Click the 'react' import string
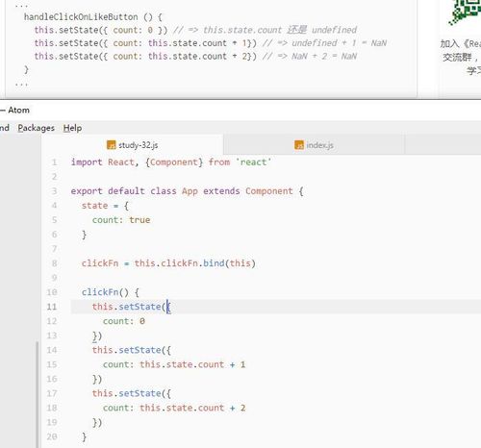 (x=253, y=162)
